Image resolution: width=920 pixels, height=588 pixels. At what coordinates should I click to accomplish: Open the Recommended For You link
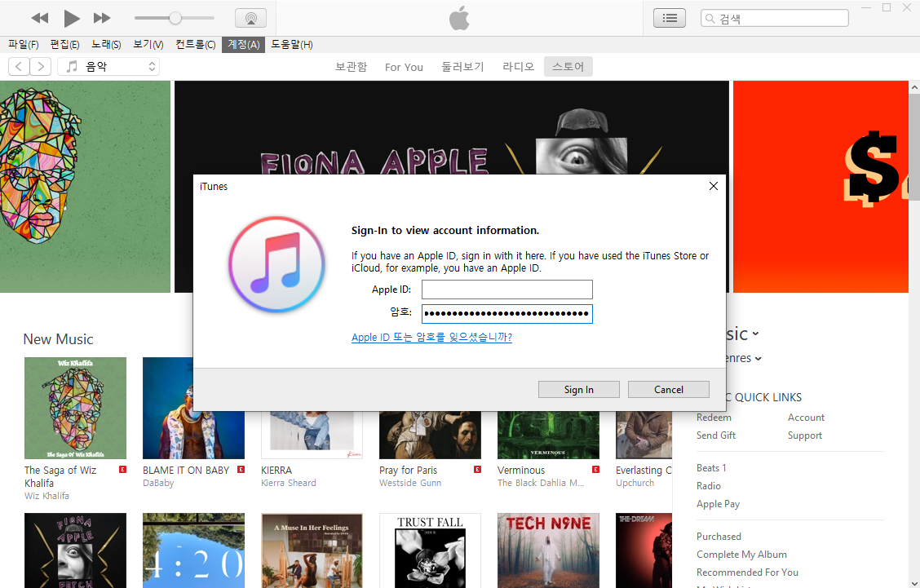[747, 573]
